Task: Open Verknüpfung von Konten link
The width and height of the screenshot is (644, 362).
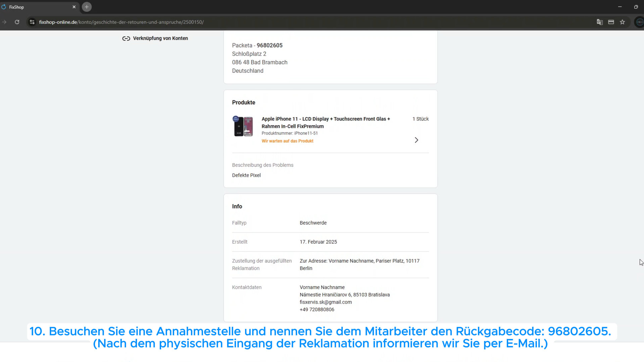Action: coord(160,38)
